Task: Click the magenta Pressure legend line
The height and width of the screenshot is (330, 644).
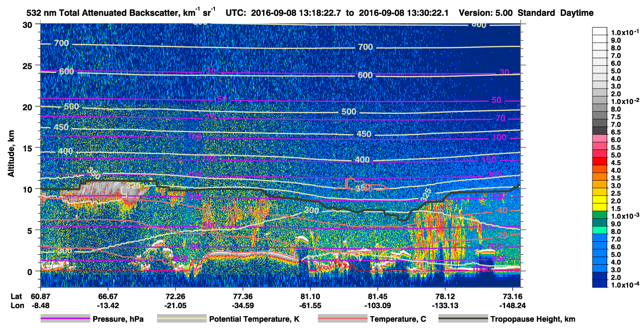Action: (65, 319)
